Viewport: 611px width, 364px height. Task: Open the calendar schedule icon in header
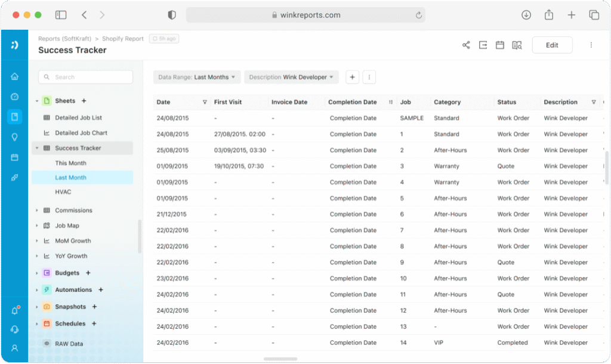click(499, 45)
